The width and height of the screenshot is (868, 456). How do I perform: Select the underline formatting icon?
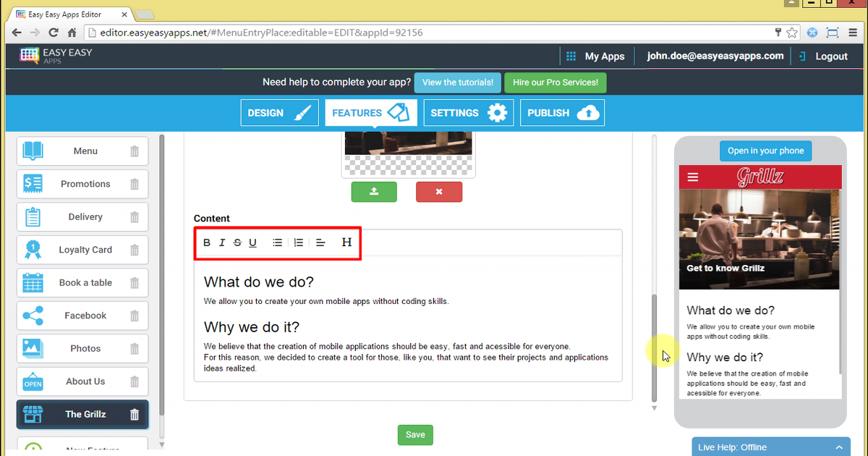pos(252,242)
